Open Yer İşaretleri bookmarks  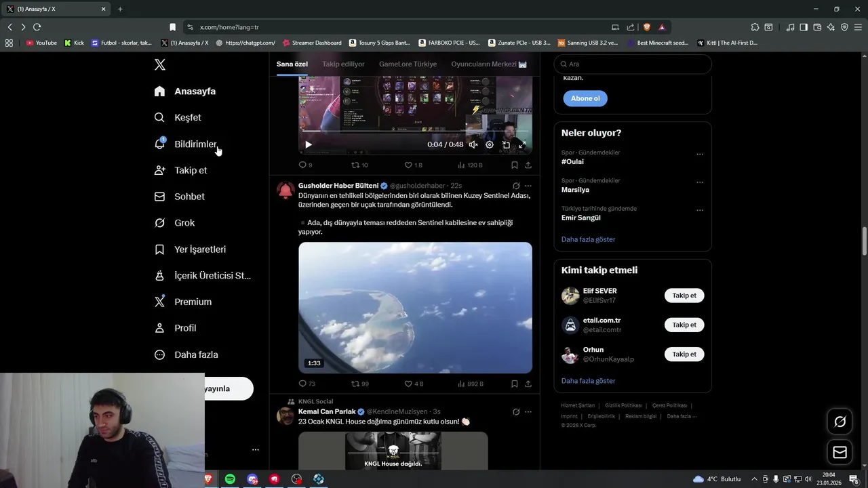190,249
